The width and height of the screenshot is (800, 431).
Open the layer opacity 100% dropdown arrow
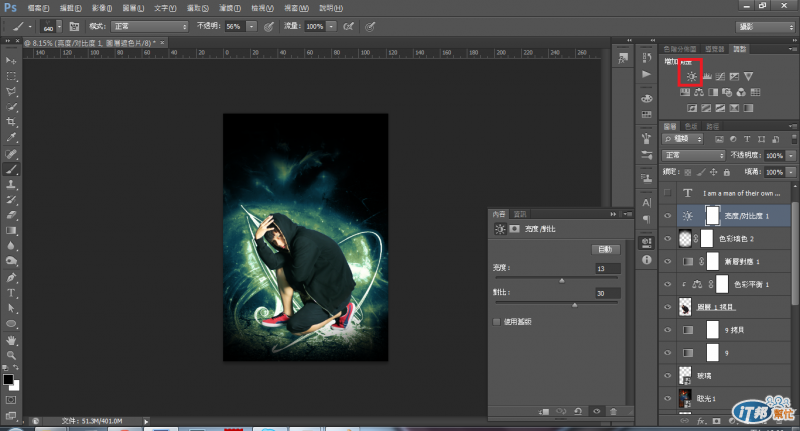tap(790, 156)
